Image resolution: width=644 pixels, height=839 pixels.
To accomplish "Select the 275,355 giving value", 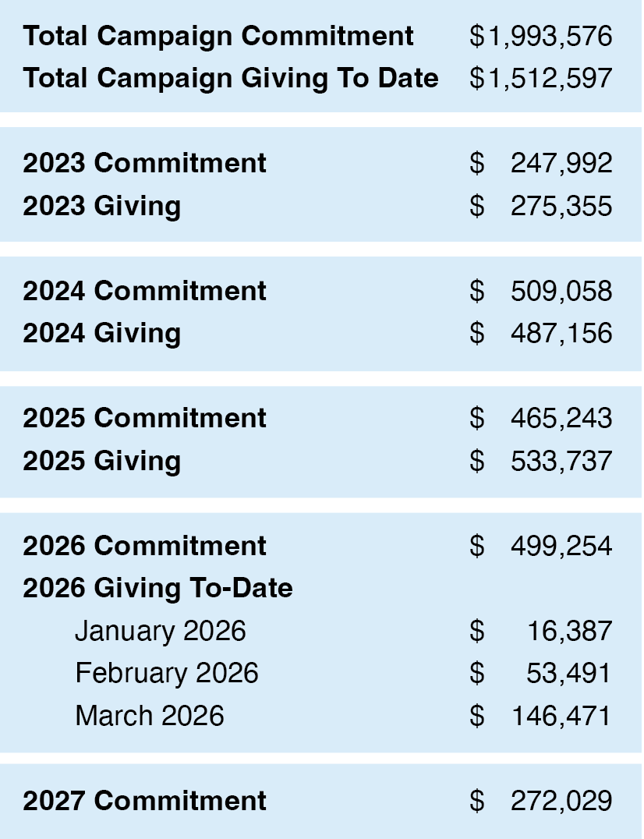I will 561,206.
